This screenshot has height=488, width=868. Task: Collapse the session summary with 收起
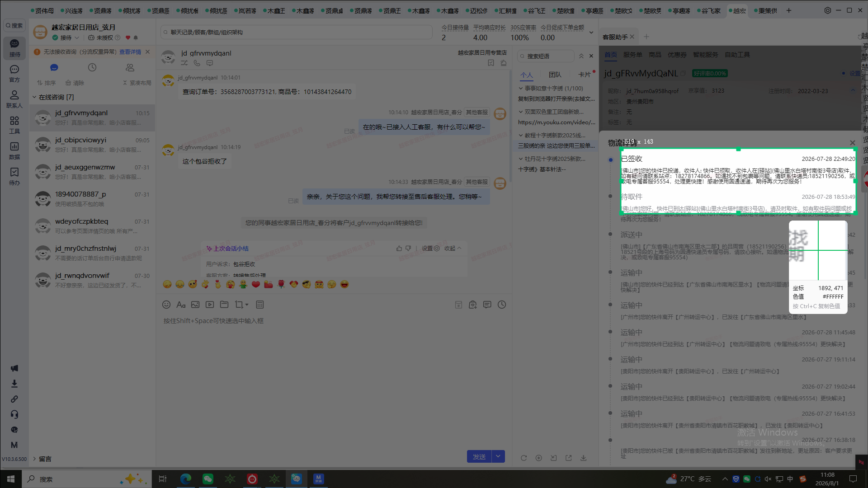coord(453,249)
